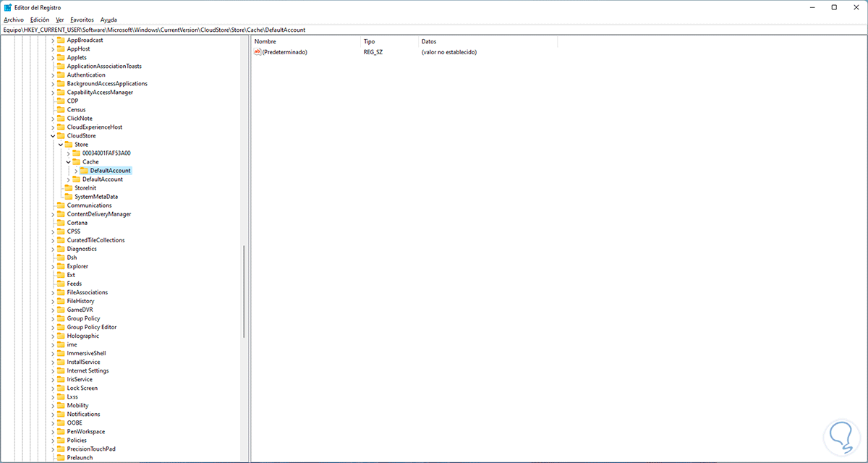The image size is (868, 463).
Task: Collapse the Store tree node
Action: (x=61, y=144)
